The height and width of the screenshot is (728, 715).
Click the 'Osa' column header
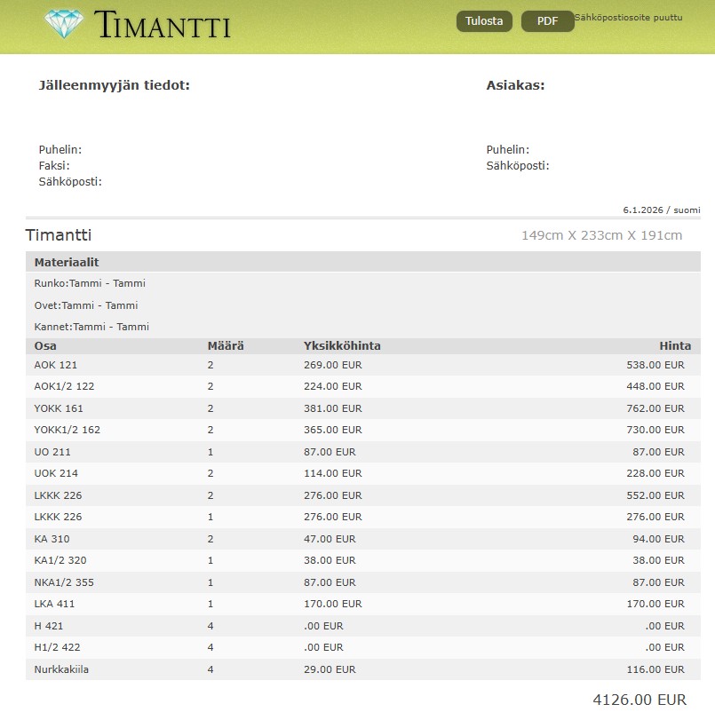pyautogui.click(x=45, y=346)
